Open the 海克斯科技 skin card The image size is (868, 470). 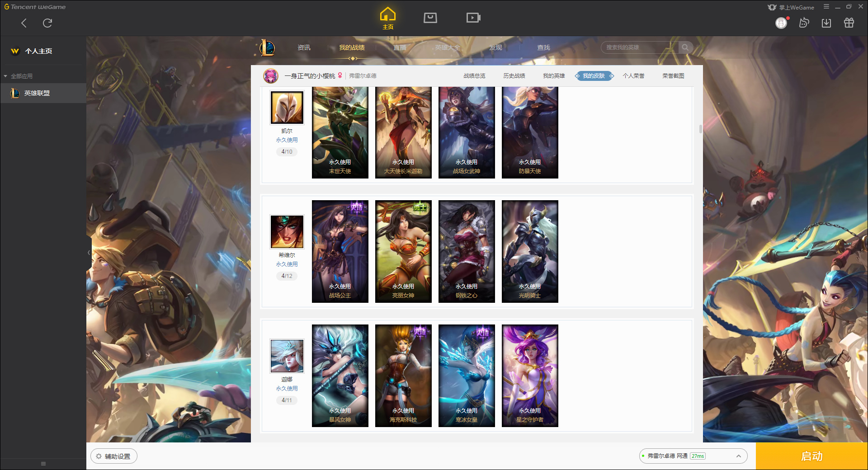click(x=403, y=376)
